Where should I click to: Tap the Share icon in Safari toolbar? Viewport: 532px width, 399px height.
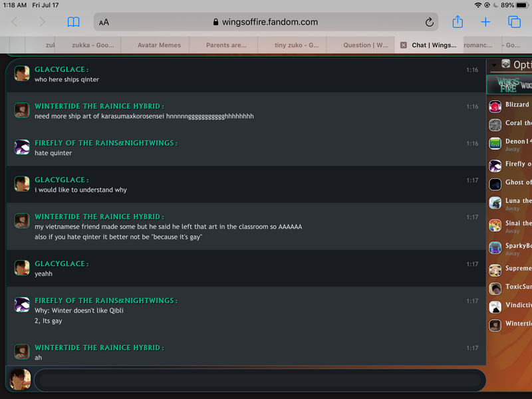[x=458, y=22]
